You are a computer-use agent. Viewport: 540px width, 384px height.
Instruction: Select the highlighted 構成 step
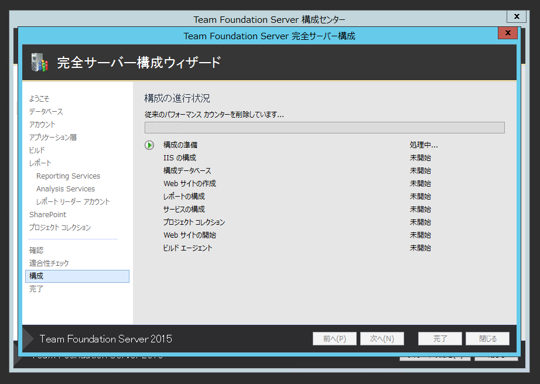[77, 276]
